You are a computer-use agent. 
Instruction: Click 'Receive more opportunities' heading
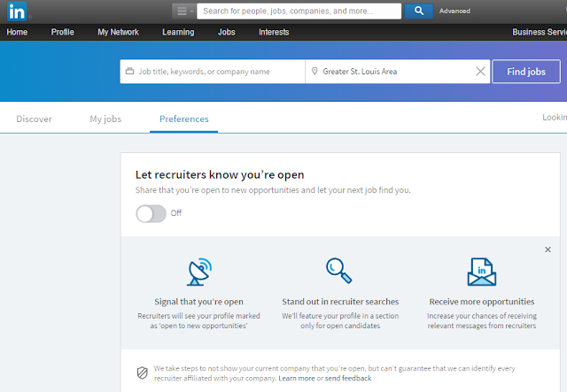click(482, 302)
